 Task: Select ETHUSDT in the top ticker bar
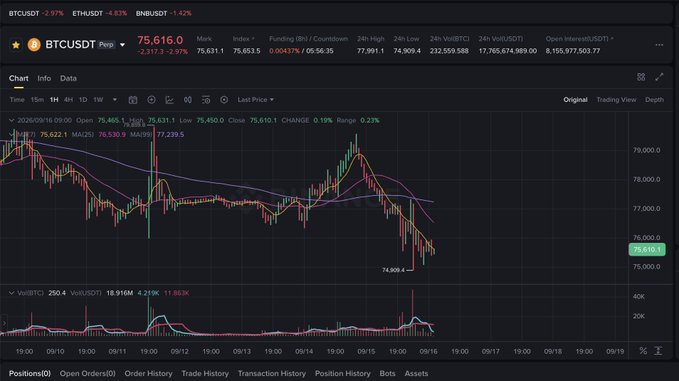click(87, 13)
